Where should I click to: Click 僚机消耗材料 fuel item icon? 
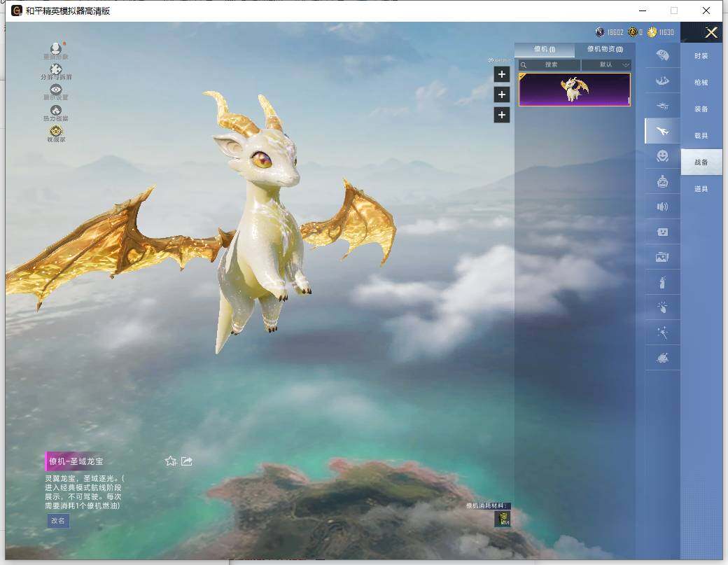[x=502, y=519]
